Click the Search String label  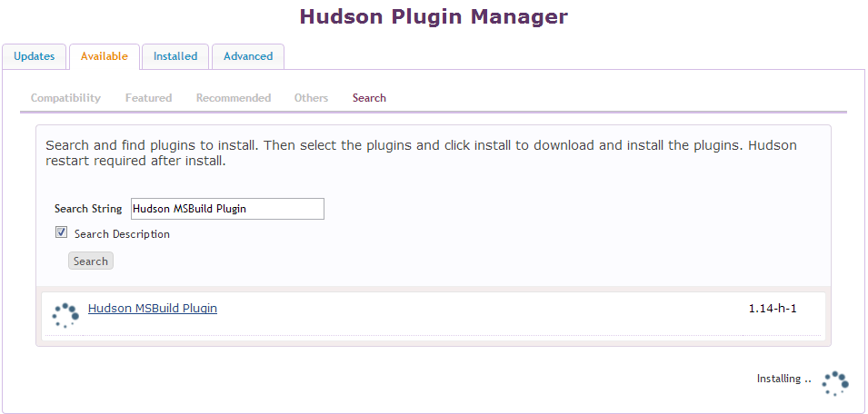88,209
